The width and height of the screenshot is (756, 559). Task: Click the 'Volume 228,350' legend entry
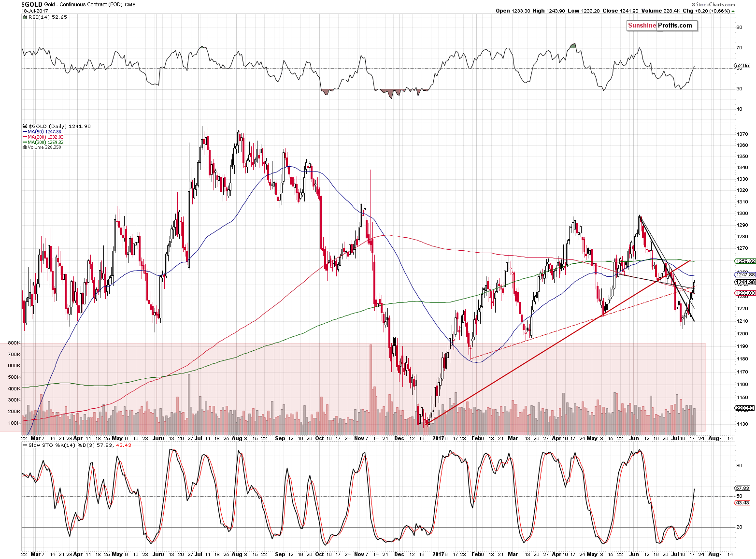click(44, 147)
